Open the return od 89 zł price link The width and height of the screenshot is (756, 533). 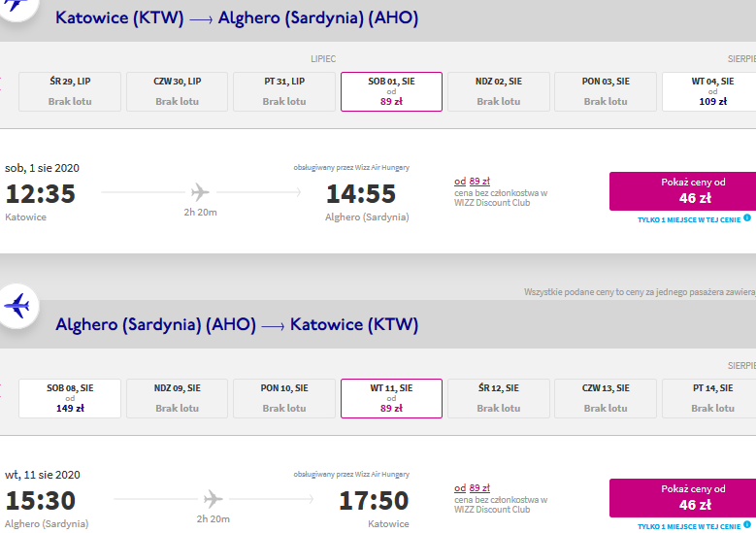click(x=472, y=488)
